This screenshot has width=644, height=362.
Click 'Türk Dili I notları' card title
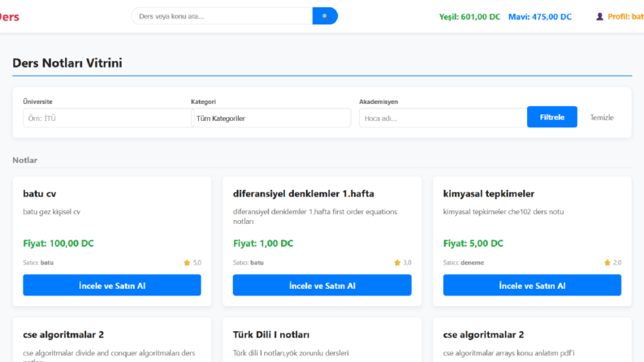click(x=271, y=334)
